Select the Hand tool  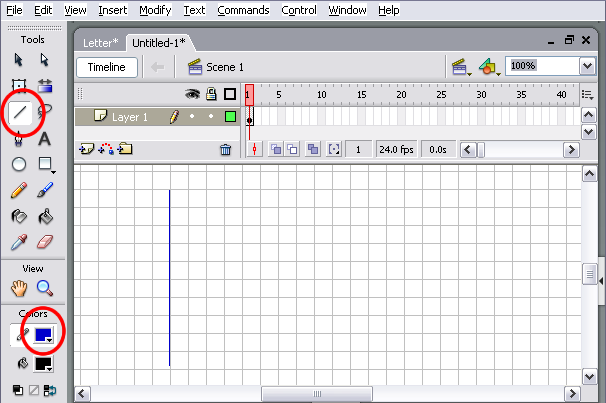19,289
